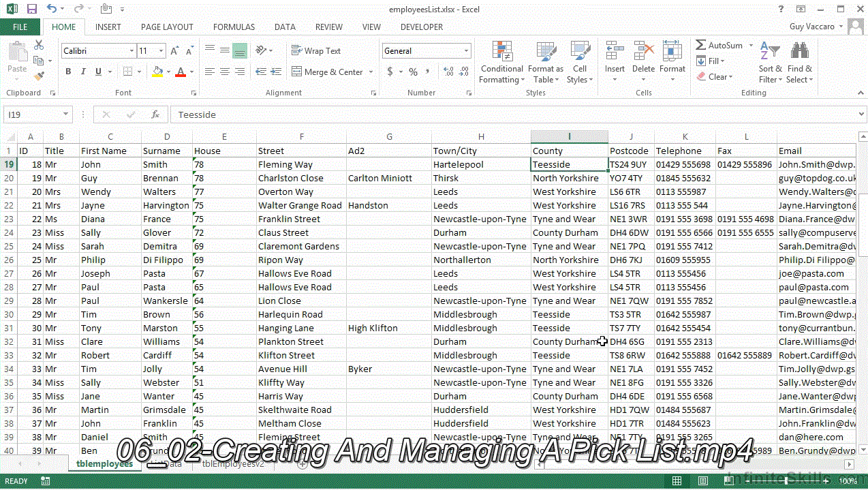Select the Hartelepool town cell
The width and height of the screenshot is (868, 490).
point(481,164)
